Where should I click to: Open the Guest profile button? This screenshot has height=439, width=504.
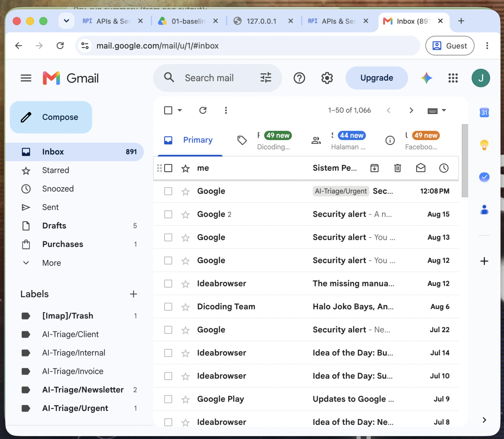pyautogui.click(x=450, y=46)
